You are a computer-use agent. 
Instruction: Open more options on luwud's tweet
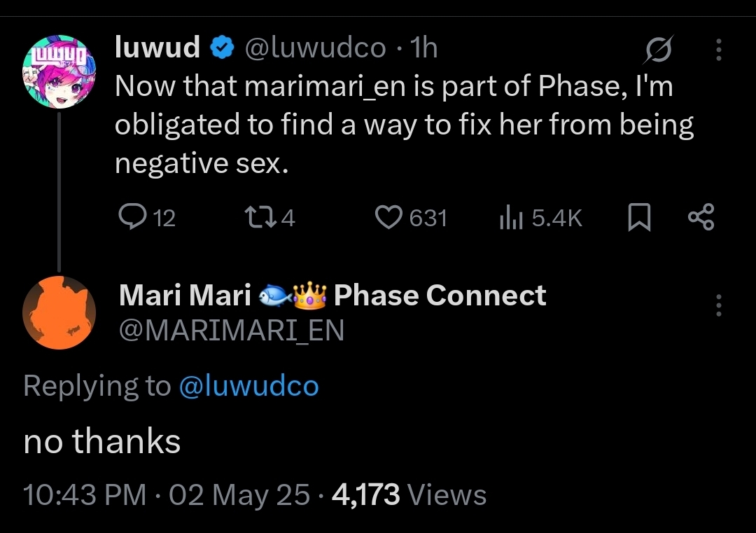coord(718,49)
